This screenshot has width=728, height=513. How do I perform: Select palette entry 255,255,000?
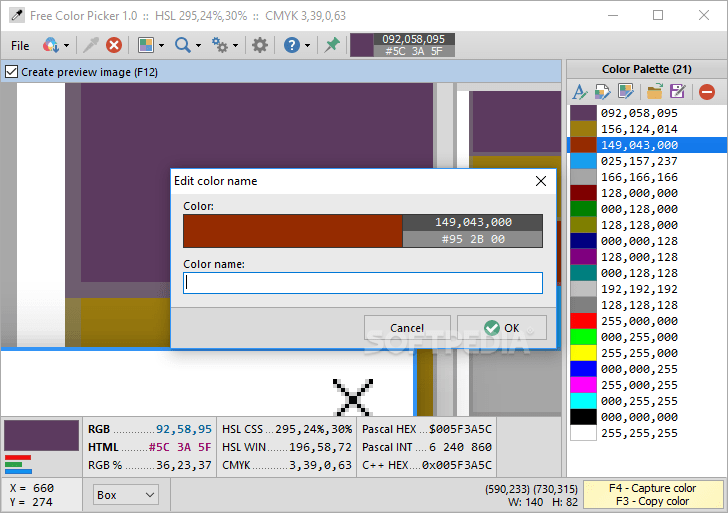[x=648, y=353]
